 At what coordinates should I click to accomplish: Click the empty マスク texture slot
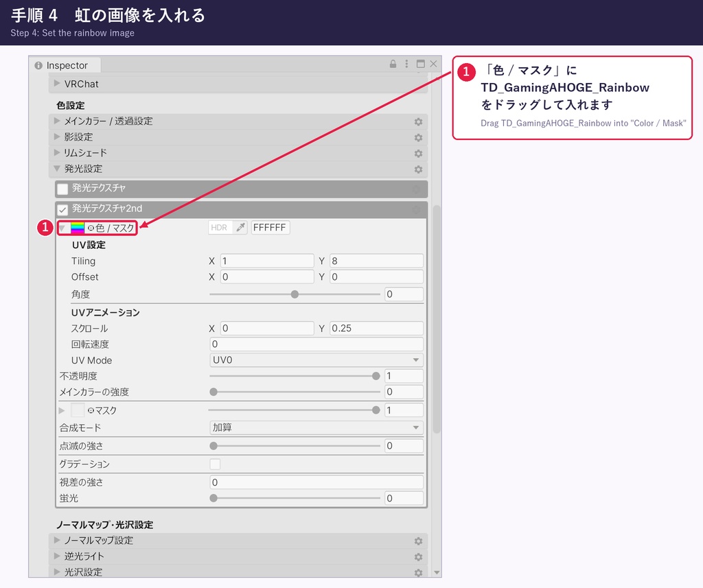(x=78, y=410)
